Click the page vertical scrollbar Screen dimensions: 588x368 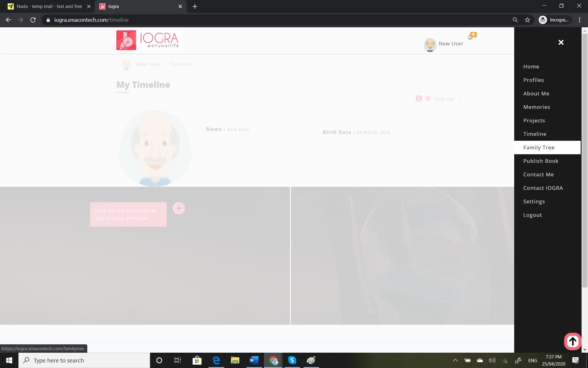pos(584,161)
